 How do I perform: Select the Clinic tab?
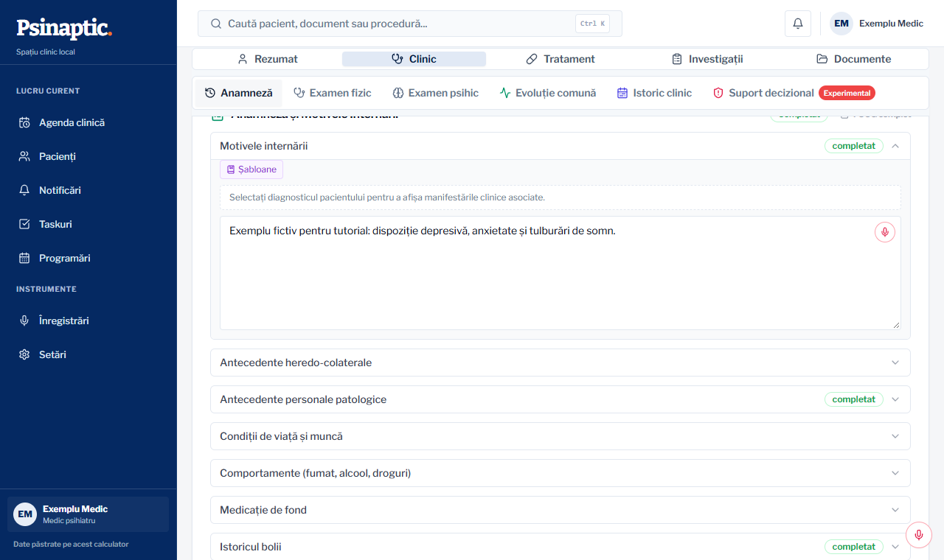click(414, 59)
